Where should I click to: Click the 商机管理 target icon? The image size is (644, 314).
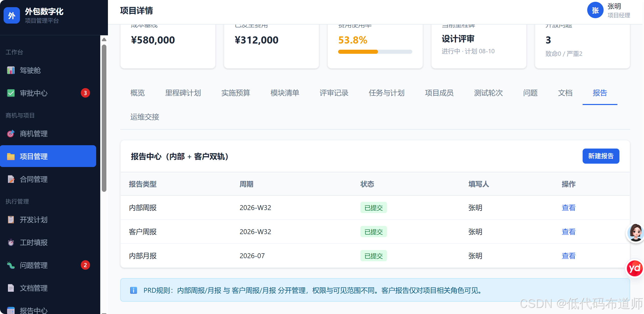coord(11,133)
